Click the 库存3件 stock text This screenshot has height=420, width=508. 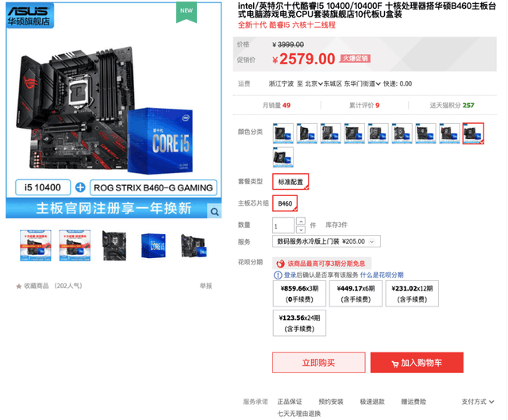pos(337,225)
